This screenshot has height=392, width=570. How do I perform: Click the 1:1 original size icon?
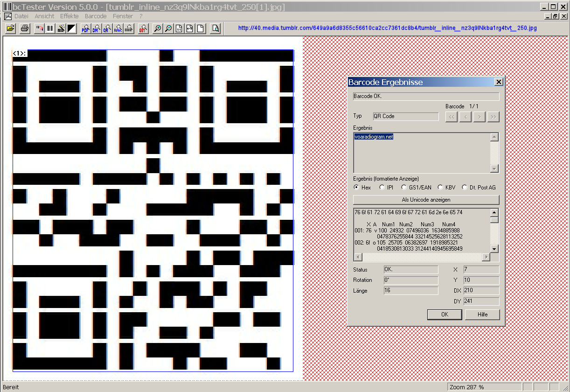tap(179, 28)
